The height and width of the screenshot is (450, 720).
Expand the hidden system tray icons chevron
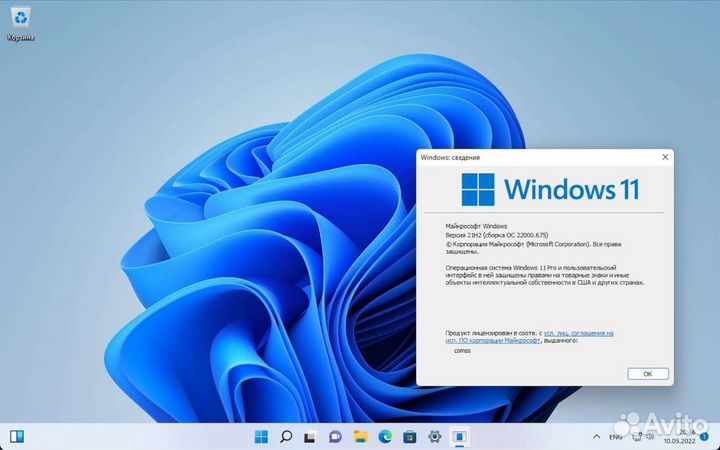tap(596, 436)
